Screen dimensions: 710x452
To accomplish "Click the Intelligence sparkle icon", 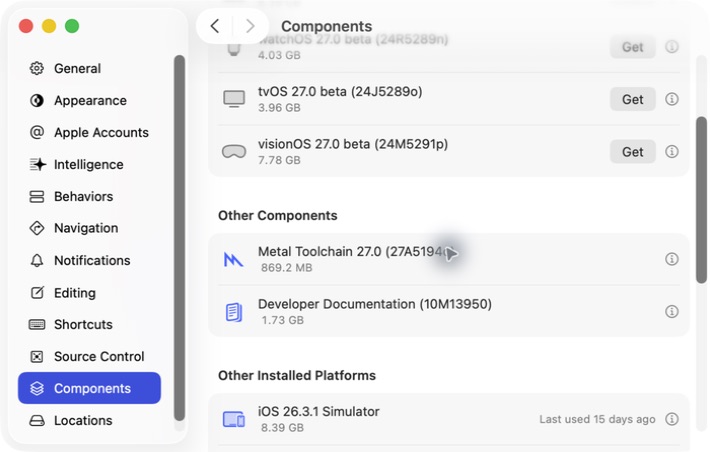I will [x=38, y=164].
